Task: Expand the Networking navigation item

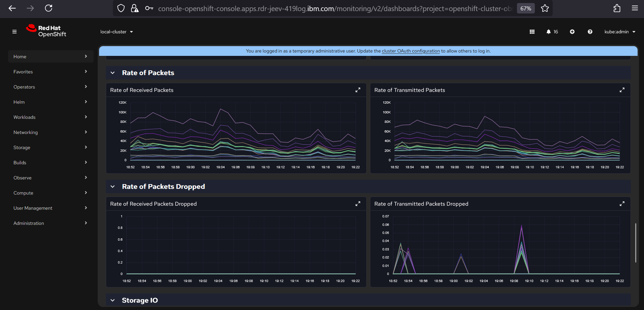Action: (51, 132)
